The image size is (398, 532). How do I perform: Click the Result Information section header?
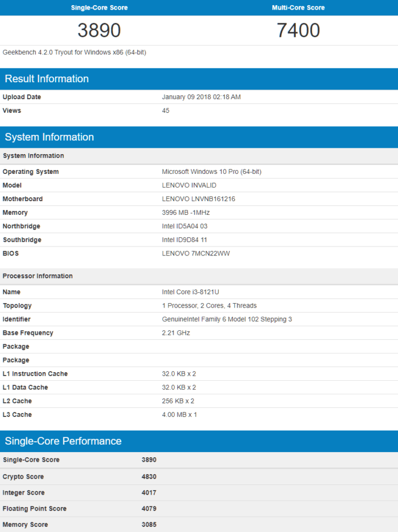[x=199, y=79]
